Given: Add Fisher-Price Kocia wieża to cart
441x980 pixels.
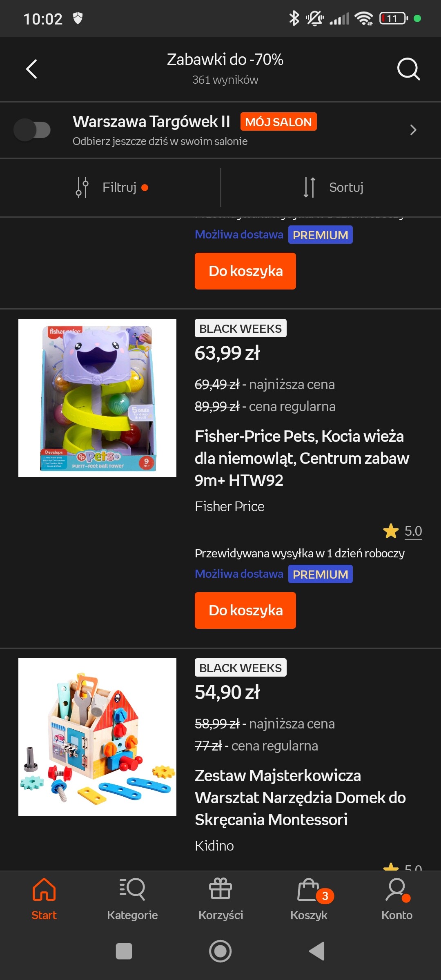Looking at the screenshot, I should coord(245,610).
